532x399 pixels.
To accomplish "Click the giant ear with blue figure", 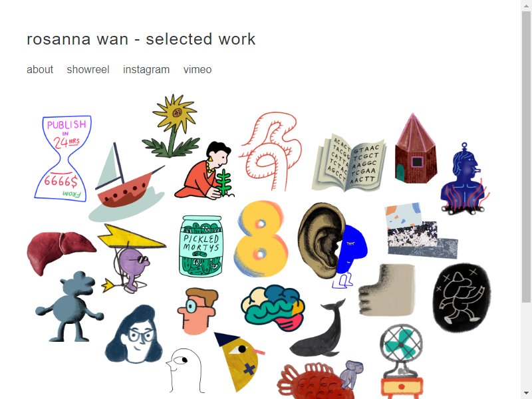I will coord(332,245).
